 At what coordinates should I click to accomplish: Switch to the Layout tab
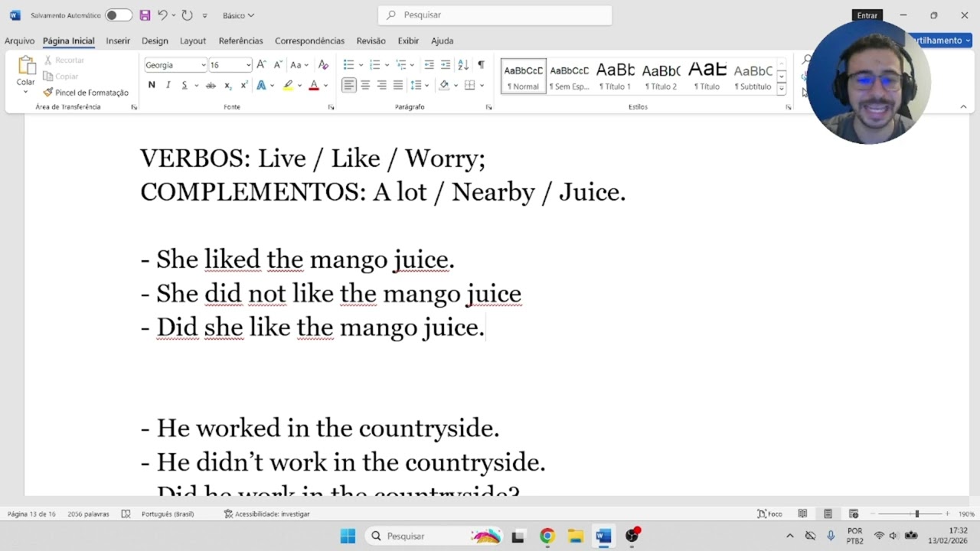tap(193, 41)
